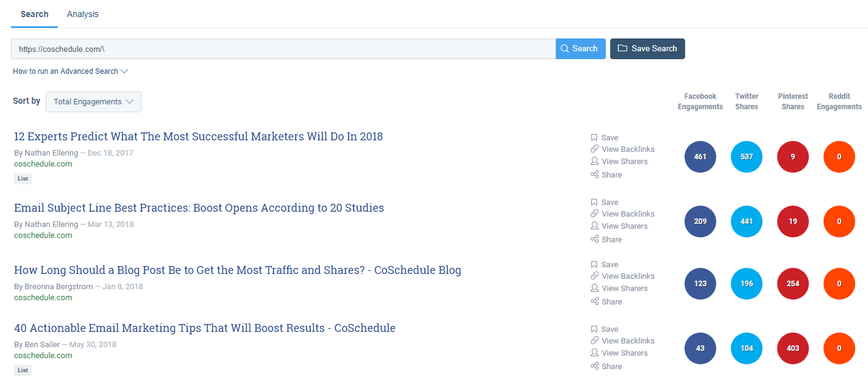Select the Search tab

pos(34,14)
